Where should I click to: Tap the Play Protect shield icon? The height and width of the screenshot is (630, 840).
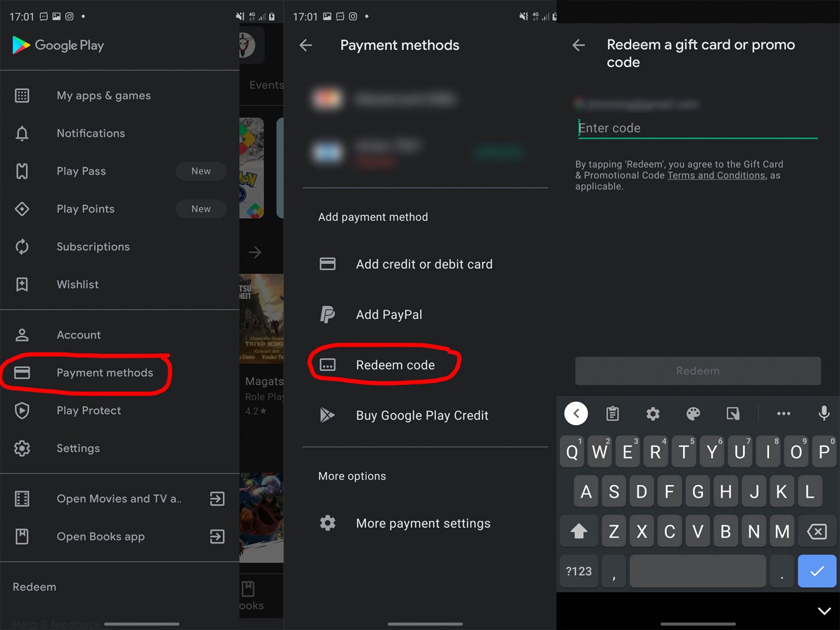pos(22,411)
